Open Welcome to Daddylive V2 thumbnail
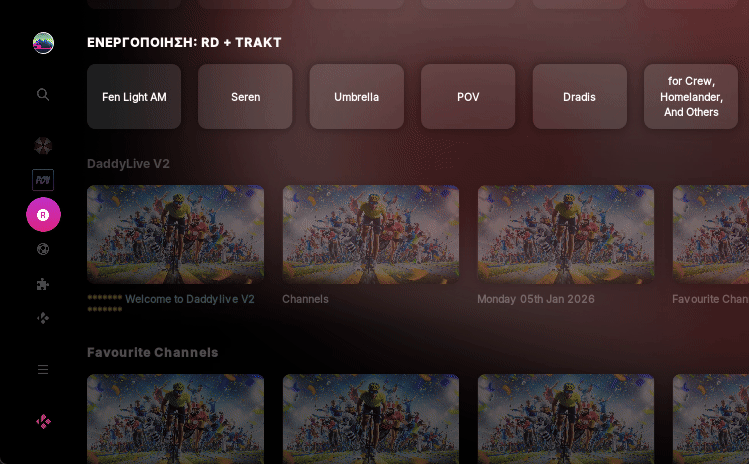749x464 pixels. [175, 235]
